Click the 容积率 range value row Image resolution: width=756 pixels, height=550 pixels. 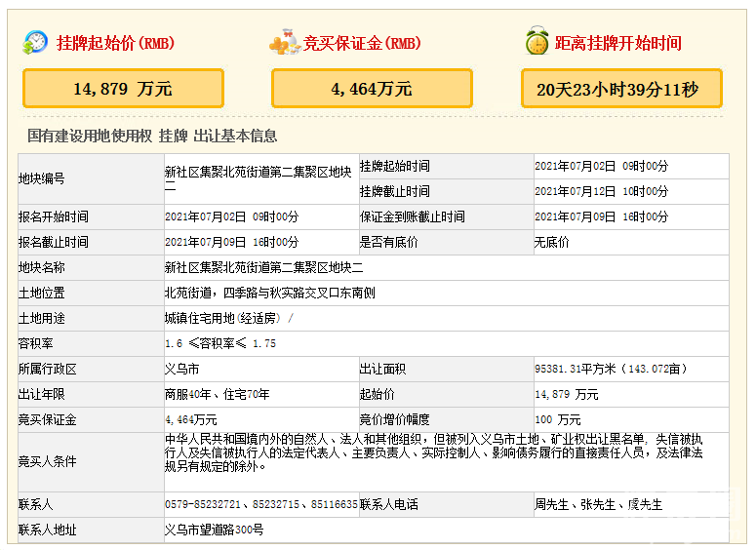click(220, 343)
